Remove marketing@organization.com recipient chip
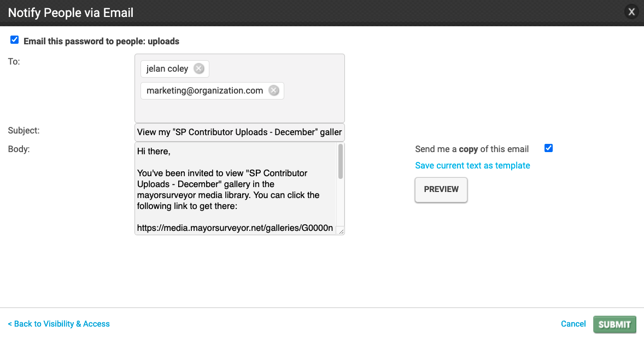This screenshot has width=644, height=337. tap(274, 90)
